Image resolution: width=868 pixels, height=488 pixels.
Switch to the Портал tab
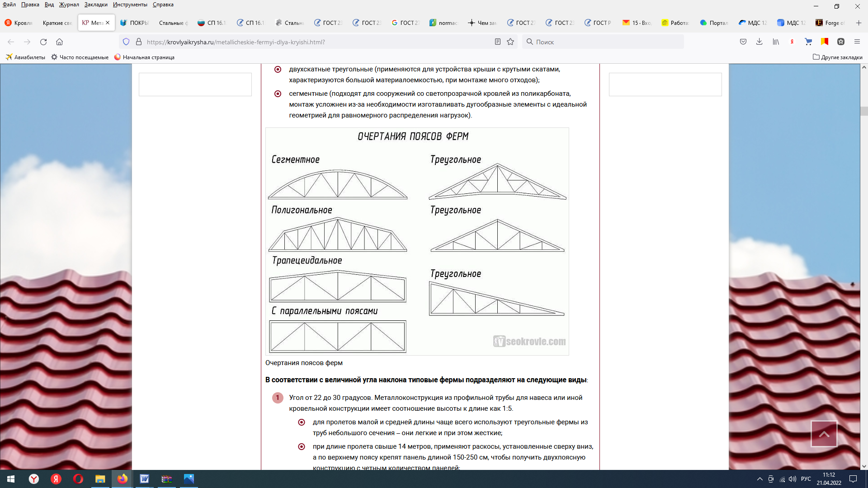click(714, 23)
